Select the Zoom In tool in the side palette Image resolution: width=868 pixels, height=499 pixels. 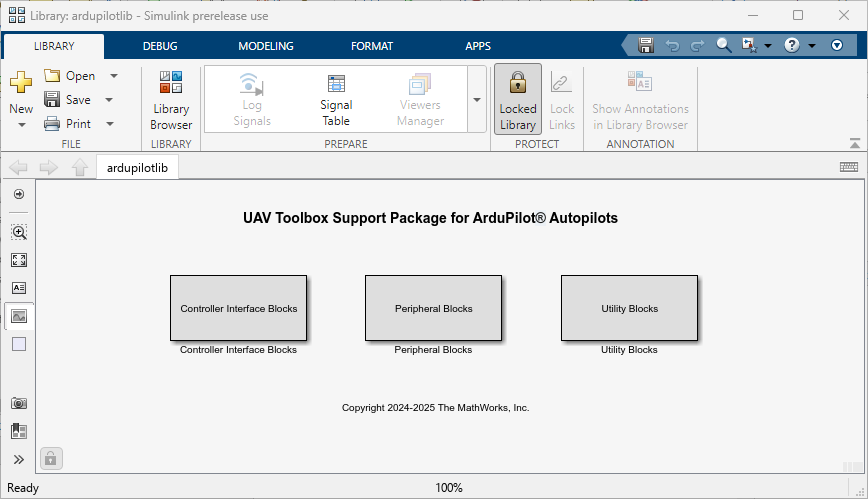click(x=19, y=232)
